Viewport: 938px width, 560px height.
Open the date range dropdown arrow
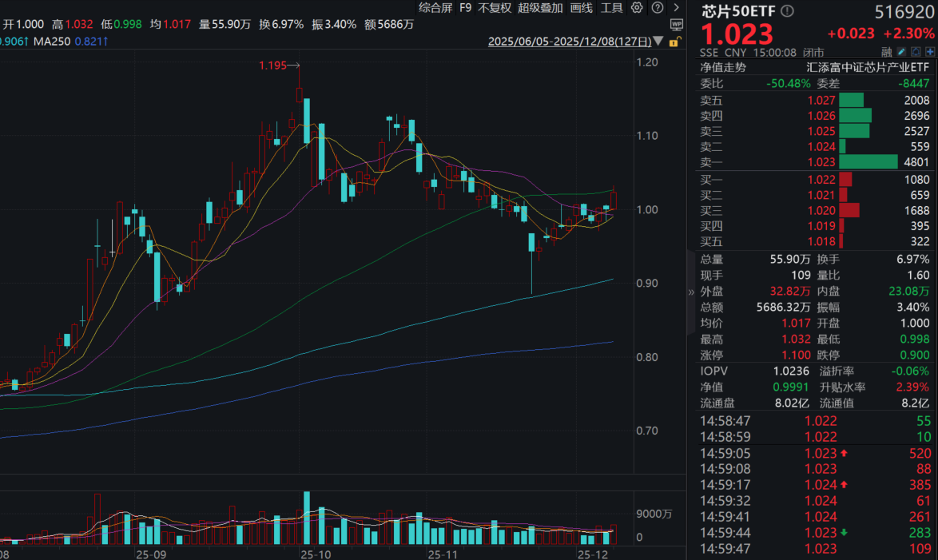point(658,41)
